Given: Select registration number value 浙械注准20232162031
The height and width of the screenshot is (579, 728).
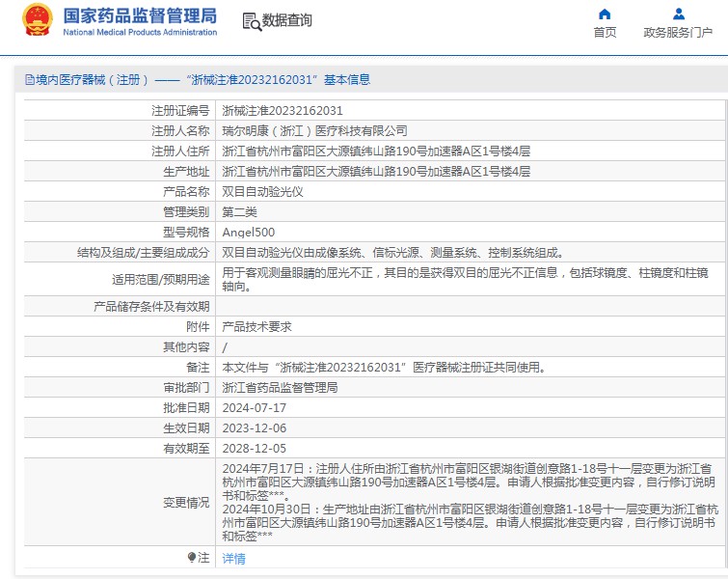Looking at the screenshot, I should pyautogui.click(x=283, y=111).
